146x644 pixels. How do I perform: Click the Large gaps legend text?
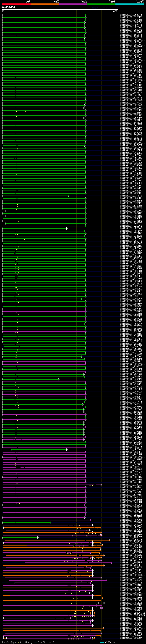coord(28,642)
